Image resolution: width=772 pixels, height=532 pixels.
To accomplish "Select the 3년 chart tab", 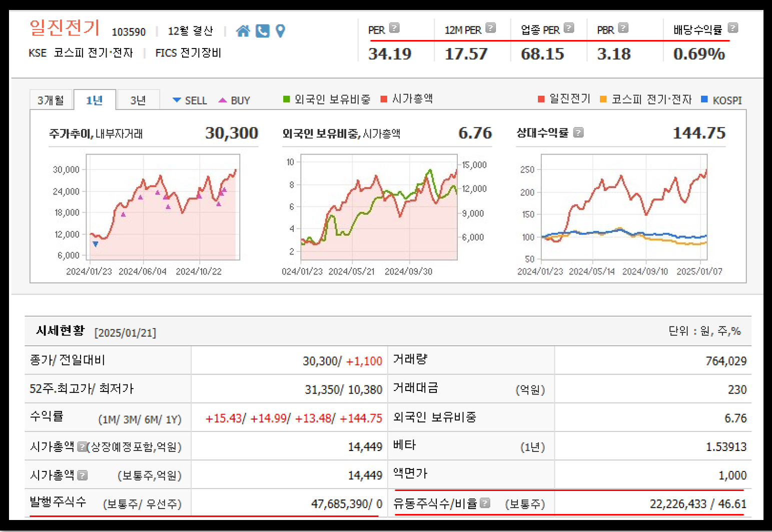I will (138, 100).
